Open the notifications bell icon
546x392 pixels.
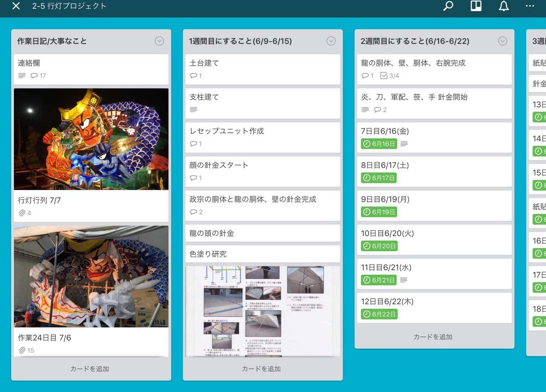tap(504, 6)
